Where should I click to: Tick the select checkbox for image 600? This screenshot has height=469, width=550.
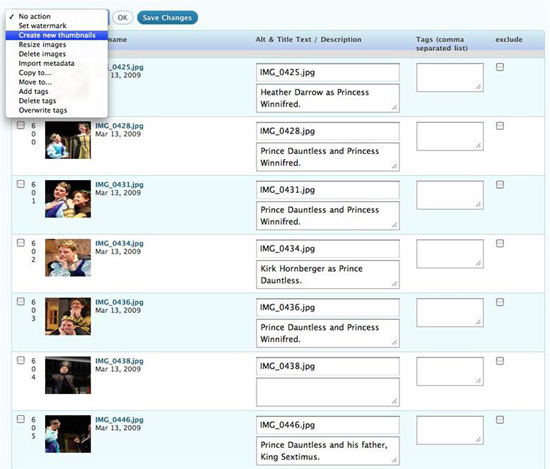coord(21,125)
